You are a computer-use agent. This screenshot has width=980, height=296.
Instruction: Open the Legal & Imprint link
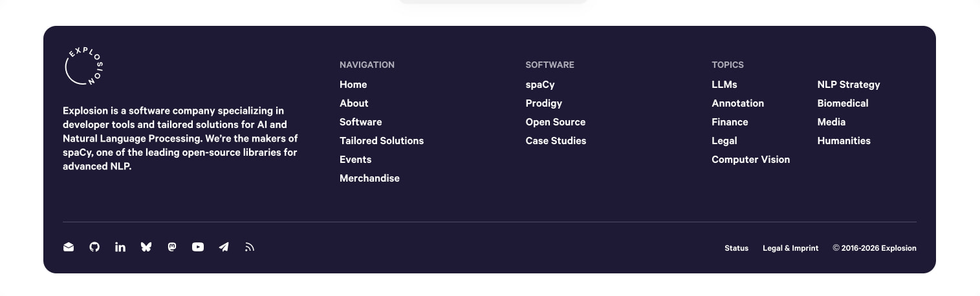pos(790,248)
